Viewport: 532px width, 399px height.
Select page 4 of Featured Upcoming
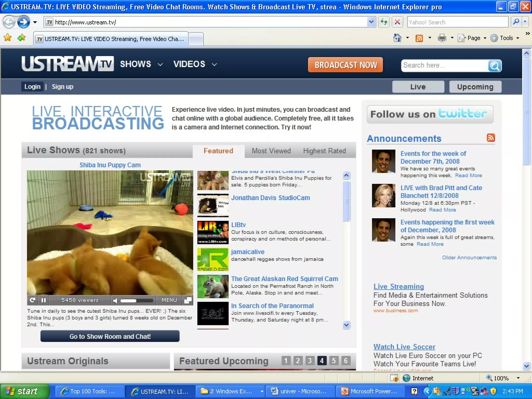(322, 361)
